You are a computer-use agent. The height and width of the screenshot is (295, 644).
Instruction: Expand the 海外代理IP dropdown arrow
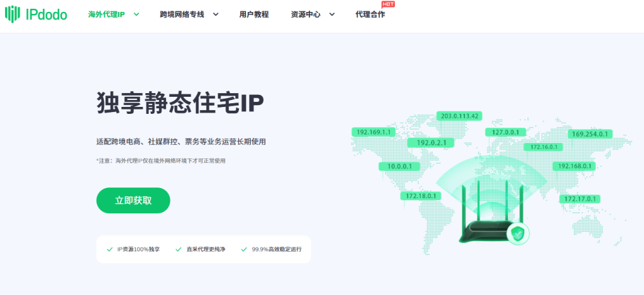click(x=136, y=14)
